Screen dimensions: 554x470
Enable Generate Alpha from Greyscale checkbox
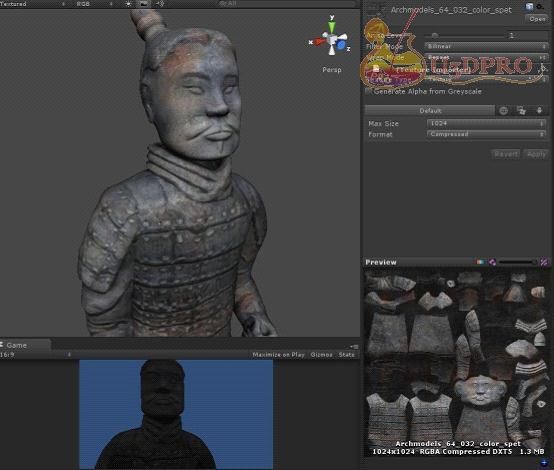coord(368,92)
